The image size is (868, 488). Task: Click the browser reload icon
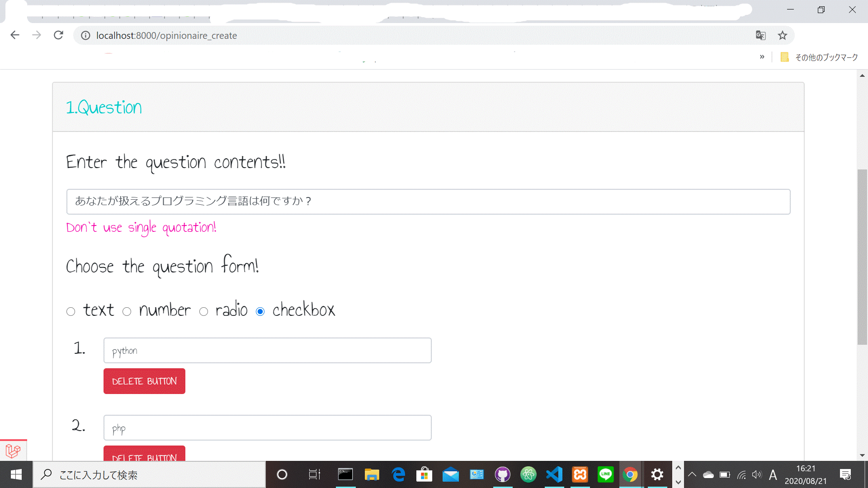point(58,35)
